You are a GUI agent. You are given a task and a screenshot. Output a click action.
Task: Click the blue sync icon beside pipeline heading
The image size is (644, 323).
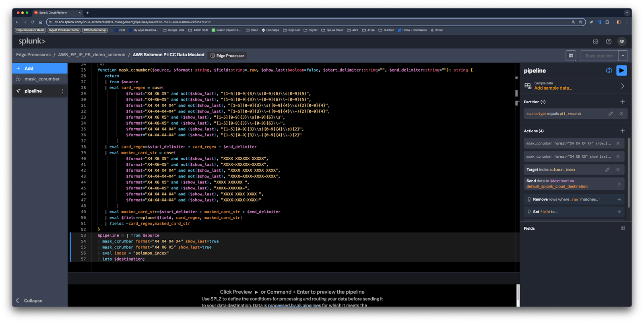(x=609, y=70)
